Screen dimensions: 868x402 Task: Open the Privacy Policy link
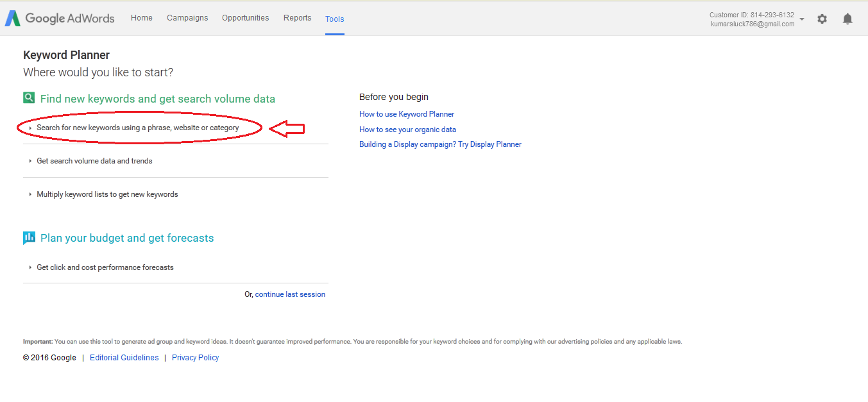pos(195,358)
